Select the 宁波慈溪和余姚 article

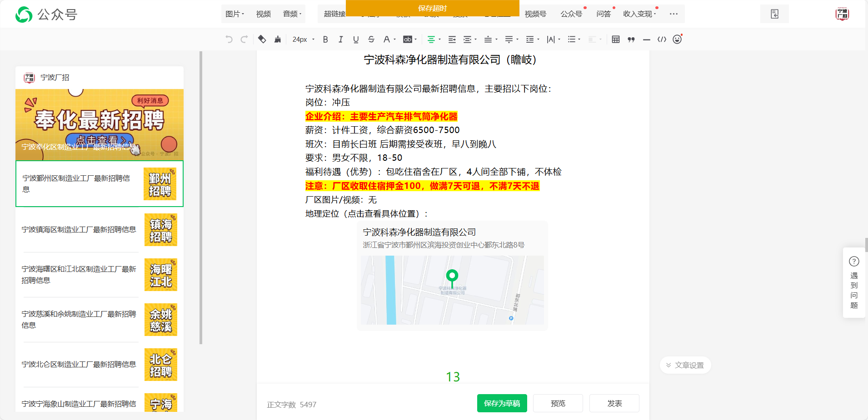pyautogui.click(x=100, y=320)
